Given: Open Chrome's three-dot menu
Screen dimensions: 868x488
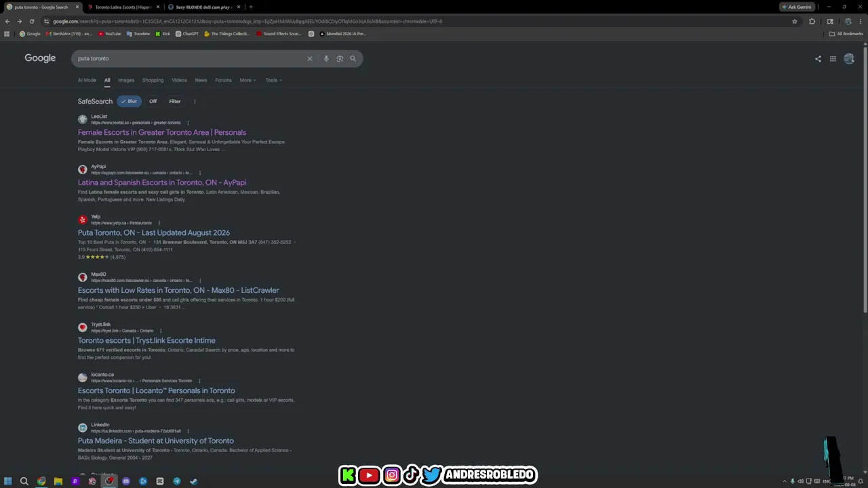Looking at the screenshot, I should (860, 21).
